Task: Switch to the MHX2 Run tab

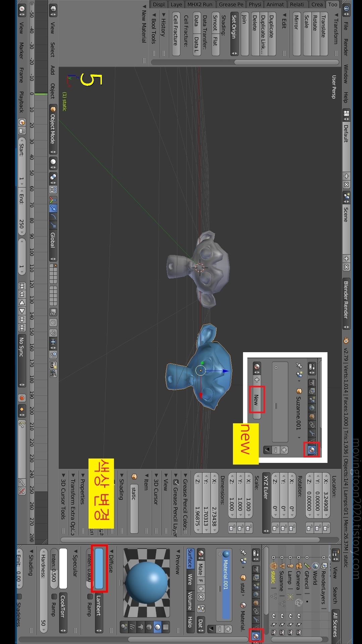Action: (x=200, y=5)
